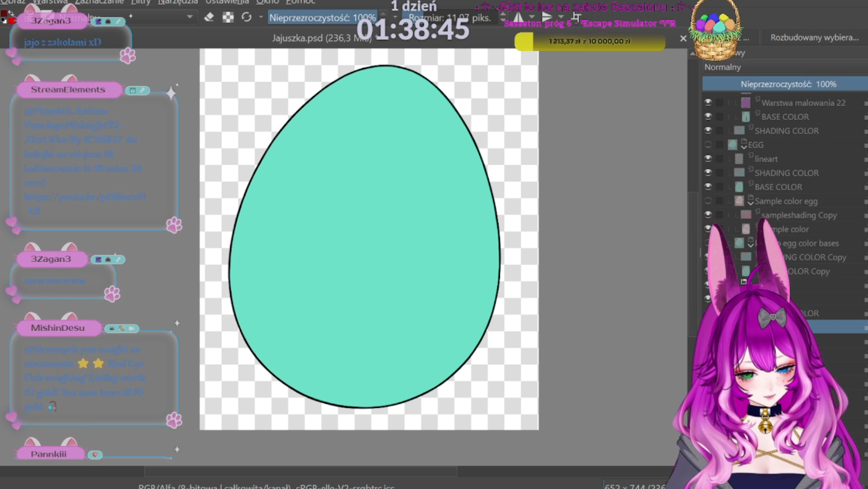Select the sampleshading Copy layer

click(799, 215)
